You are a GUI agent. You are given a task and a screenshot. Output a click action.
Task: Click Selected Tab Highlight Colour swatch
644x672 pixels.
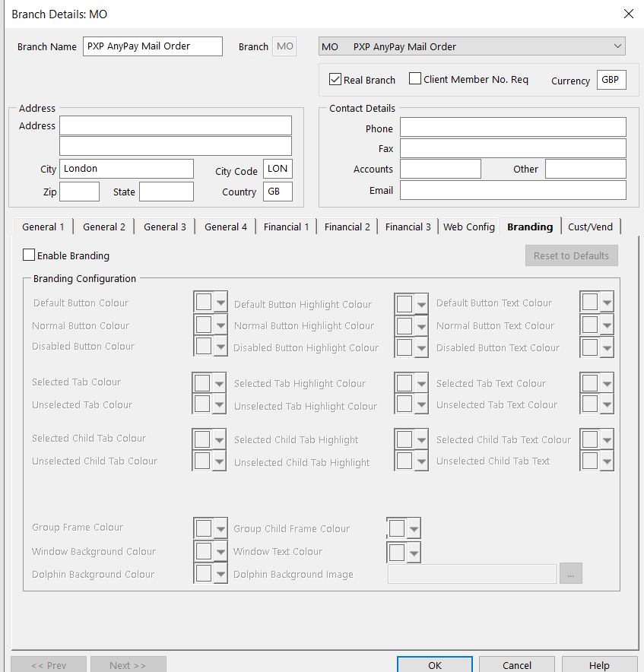[x=404, y=382]
